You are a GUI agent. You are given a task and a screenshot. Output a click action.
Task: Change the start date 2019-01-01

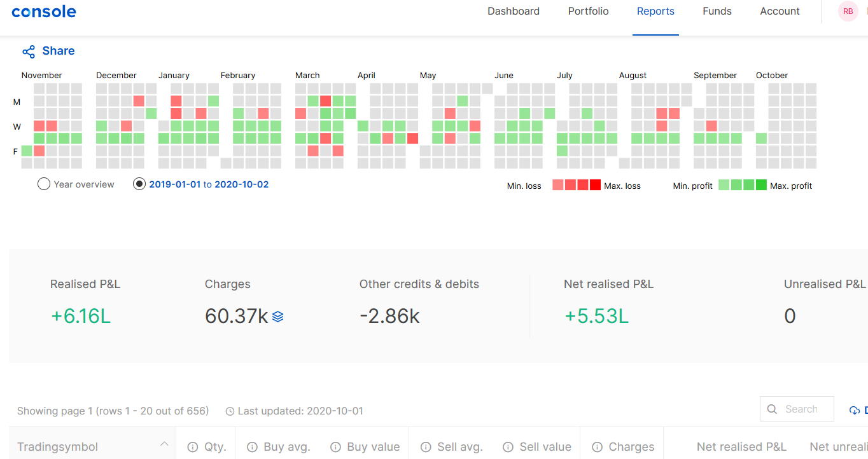(175, 184)
